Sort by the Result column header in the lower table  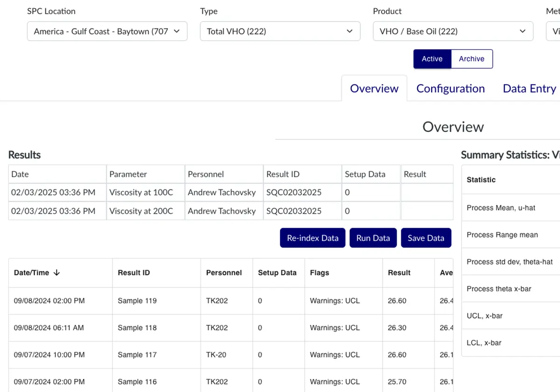[x=399, y=273]
